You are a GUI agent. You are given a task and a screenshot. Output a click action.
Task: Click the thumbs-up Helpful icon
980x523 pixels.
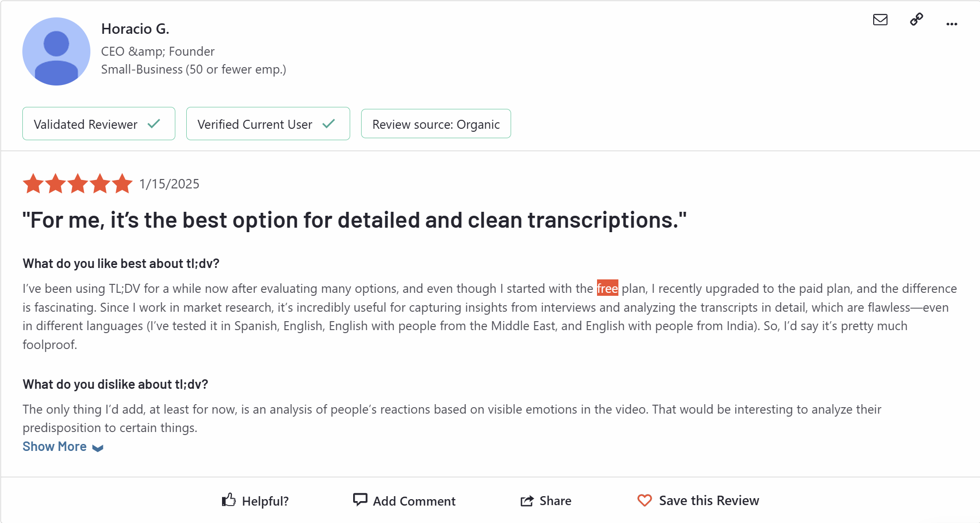pyautogui.click(x=228, y=500)
